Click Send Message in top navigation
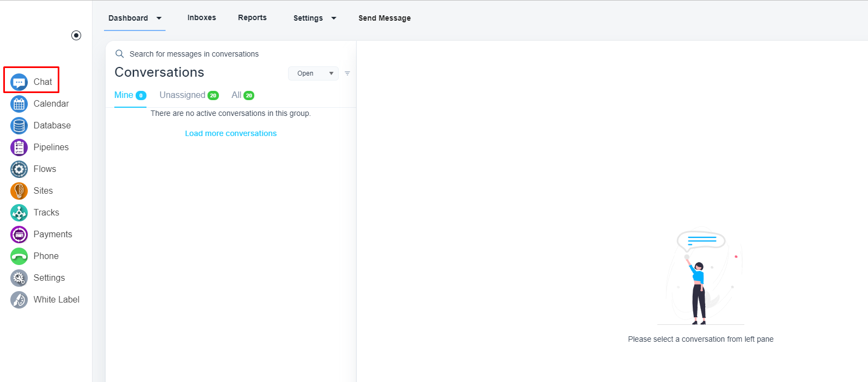The height and width of the screenshot is (382, 868). pos(384,18)
